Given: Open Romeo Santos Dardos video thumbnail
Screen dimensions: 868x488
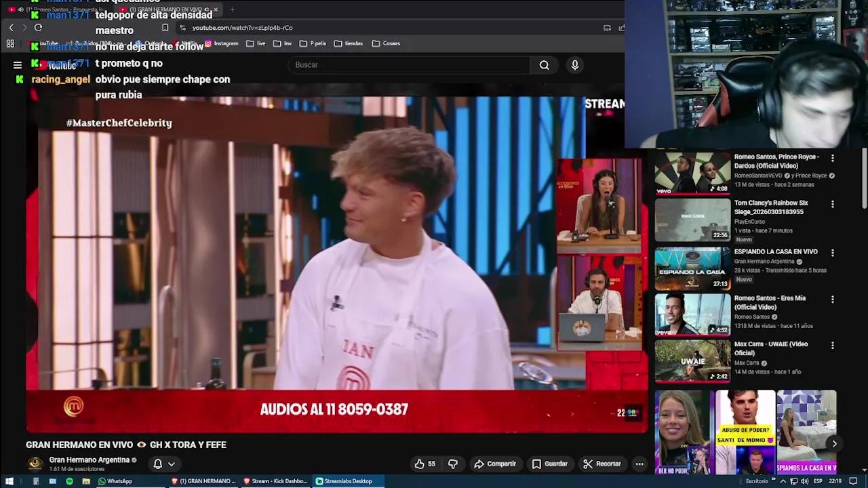Looking at the screenshot, I should [692, 174].
